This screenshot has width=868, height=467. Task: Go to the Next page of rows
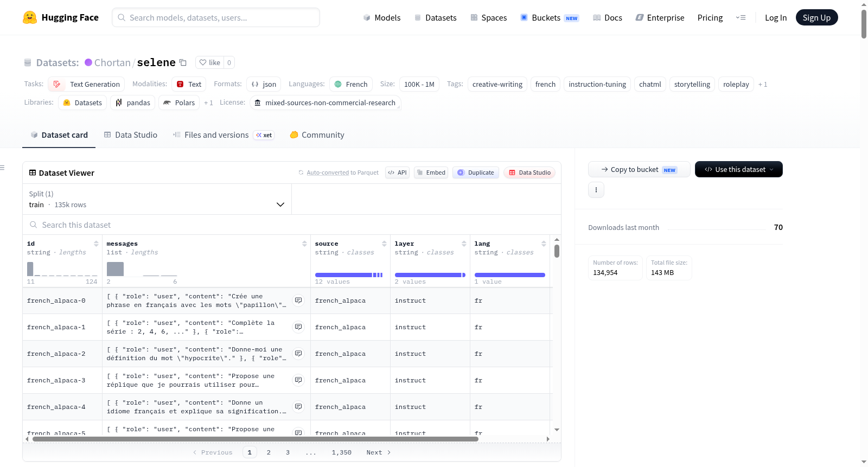tap(379, 452)
